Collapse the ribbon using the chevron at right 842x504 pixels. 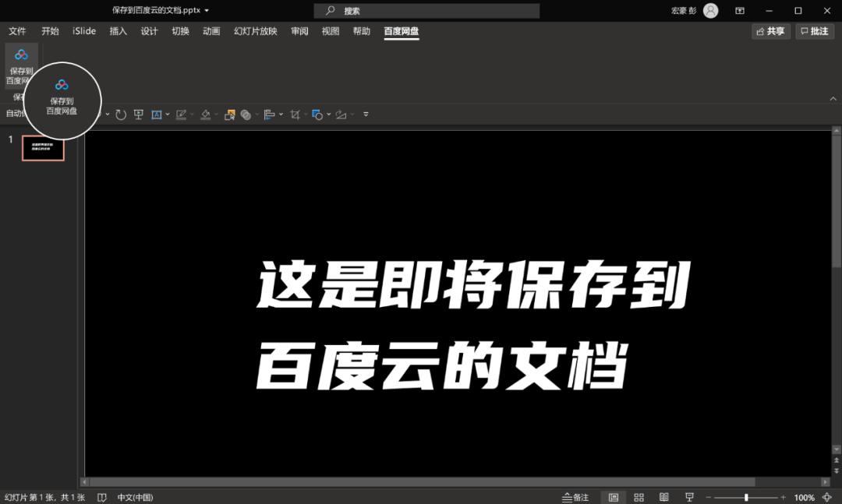tap(833, 99)
